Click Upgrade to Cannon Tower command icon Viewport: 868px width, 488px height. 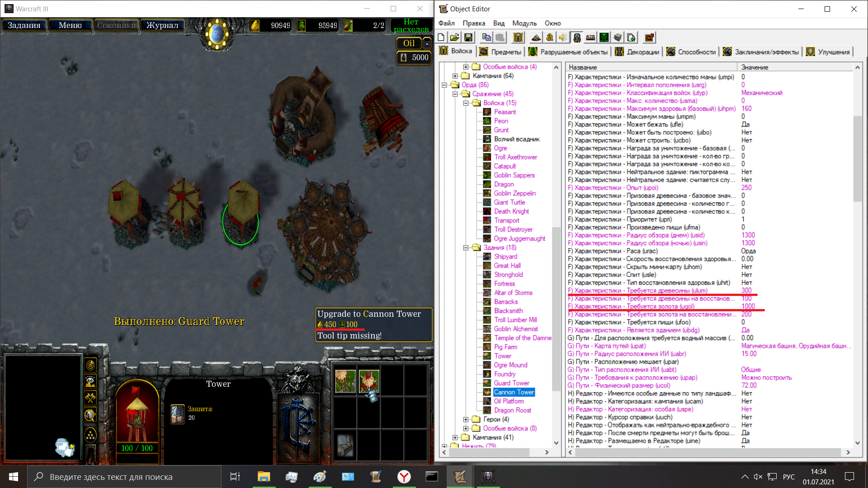(x=369, y=381)
